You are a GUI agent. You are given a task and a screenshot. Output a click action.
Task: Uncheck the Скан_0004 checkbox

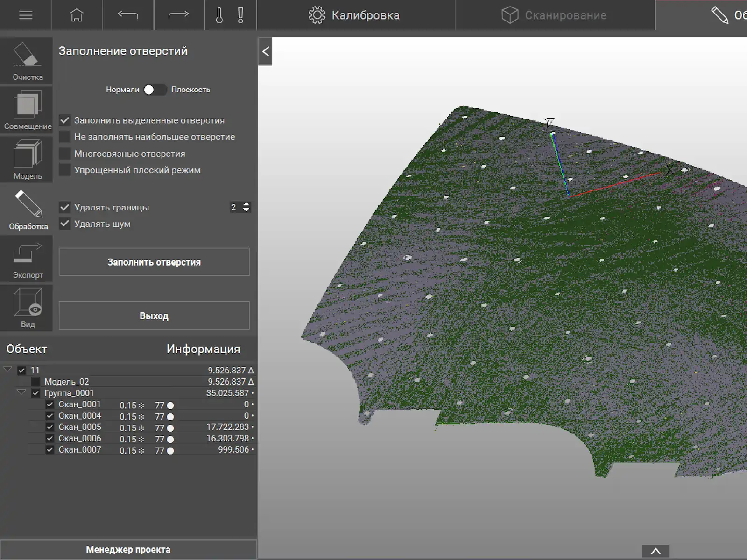[49, 416]
